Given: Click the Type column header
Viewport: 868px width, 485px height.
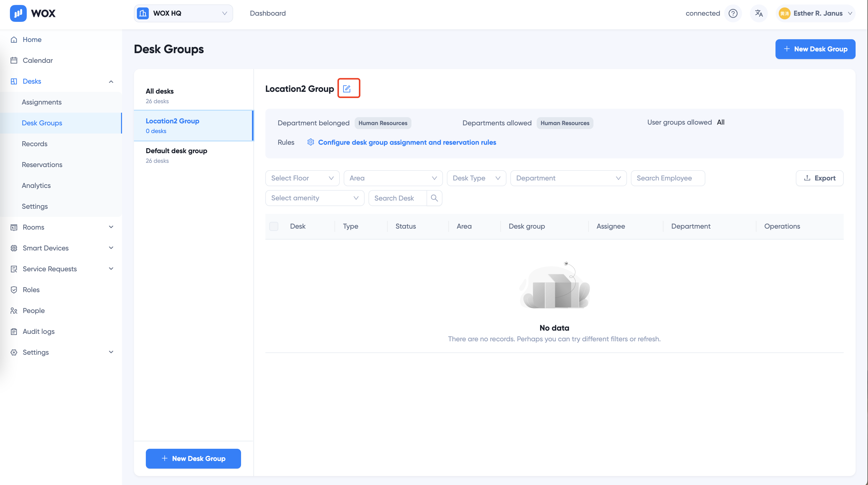Looking at the screenshot, I should point(350,226).
